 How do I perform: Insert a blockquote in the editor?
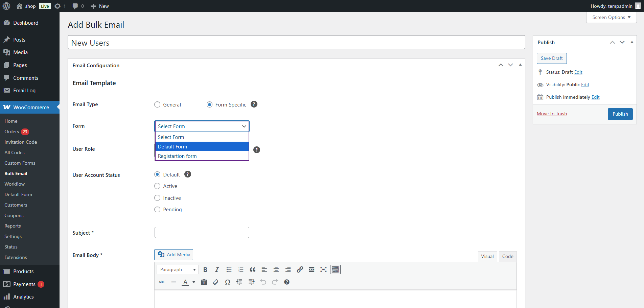(x=252, y=269)
